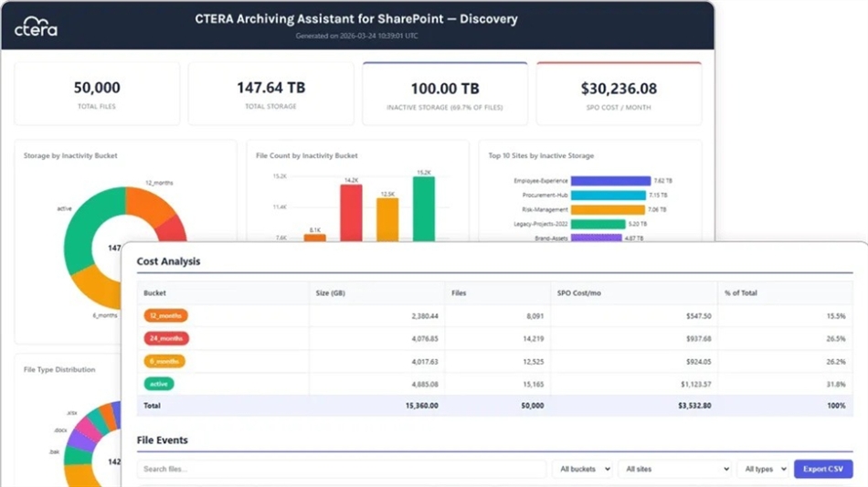Click the size value 4,885.08

pos(425,384)
